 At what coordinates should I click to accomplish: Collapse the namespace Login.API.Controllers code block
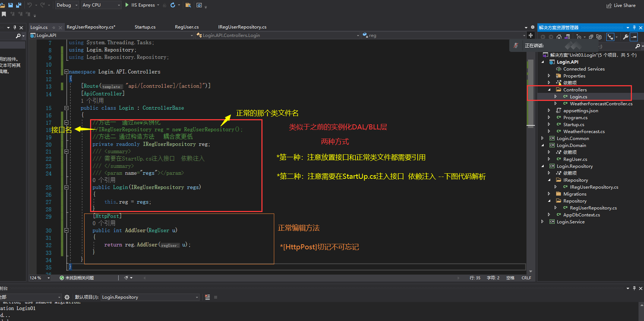click(x=66, y=72)
